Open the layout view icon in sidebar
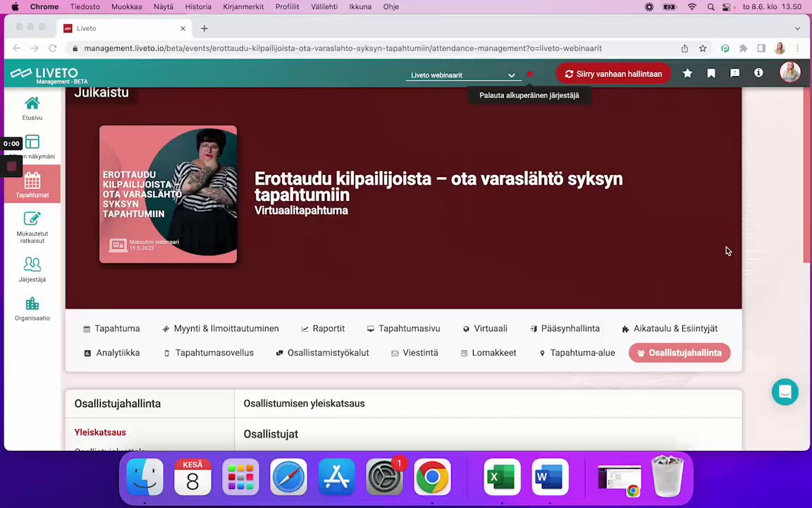This screenshot has height=508, width=812. coord(32,142)
